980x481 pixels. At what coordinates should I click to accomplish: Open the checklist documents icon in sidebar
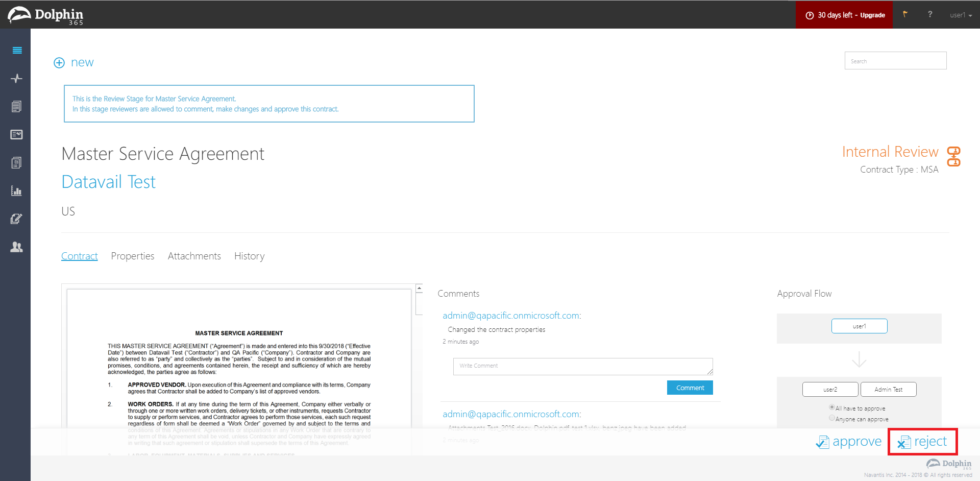(x=17, y=163)
